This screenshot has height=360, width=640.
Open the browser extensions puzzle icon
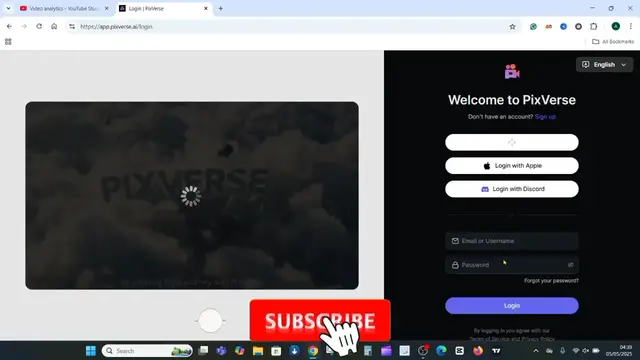pyautogui.click(x=593, y=27)
